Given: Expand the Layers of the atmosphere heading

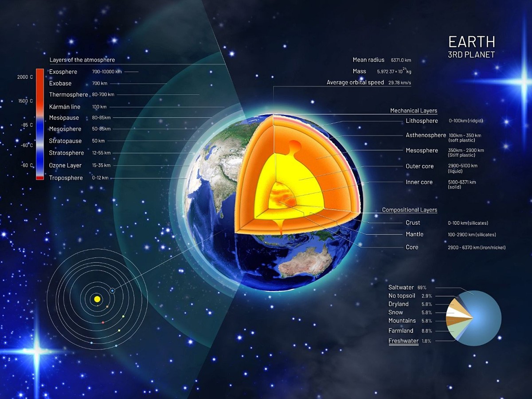Looking at the screenshot, I should [82, 59].
